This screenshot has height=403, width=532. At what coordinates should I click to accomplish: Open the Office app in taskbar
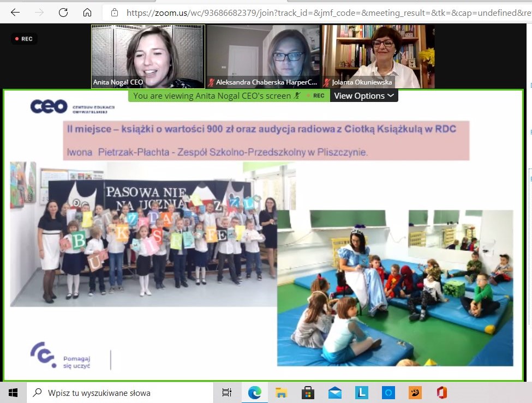coord(442,393)
